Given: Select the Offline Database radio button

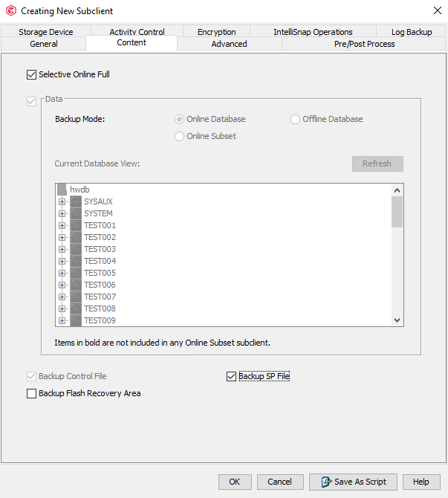Looking at the screenshot, I should [x=295, y=119].
